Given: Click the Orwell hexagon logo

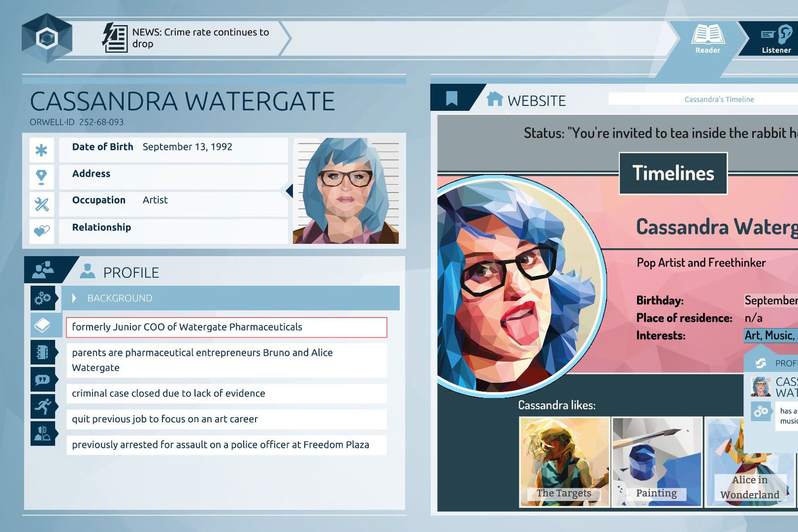Looking at the screenshot, I should [x=47, y=39].
